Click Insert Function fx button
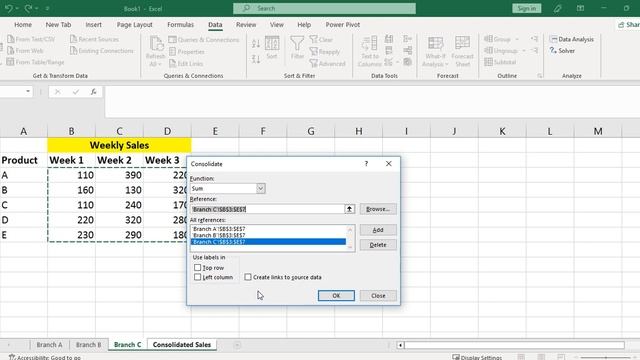This screenshot has height=360, width=640. tap(93, 92)
